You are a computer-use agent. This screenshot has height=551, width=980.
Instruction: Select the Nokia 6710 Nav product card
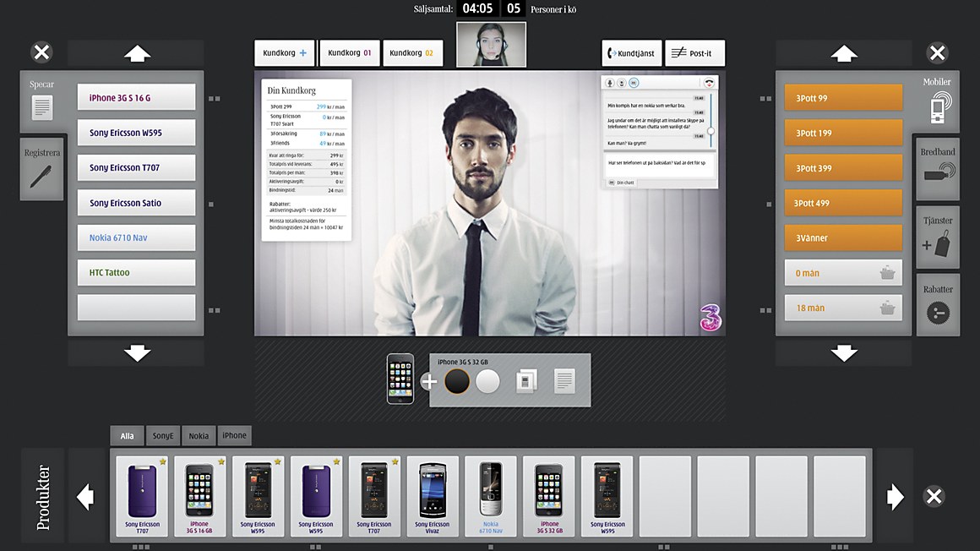coord(491,496)
